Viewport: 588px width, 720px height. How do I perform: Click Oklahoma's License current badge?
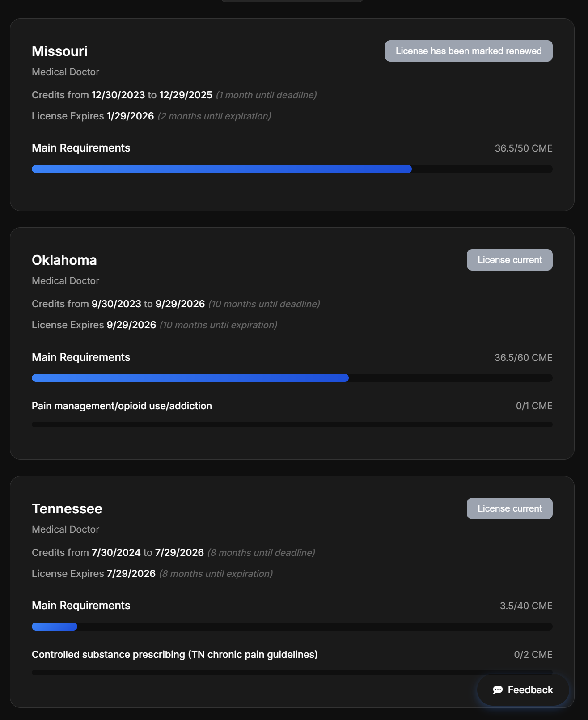click(x=509, y=260)
